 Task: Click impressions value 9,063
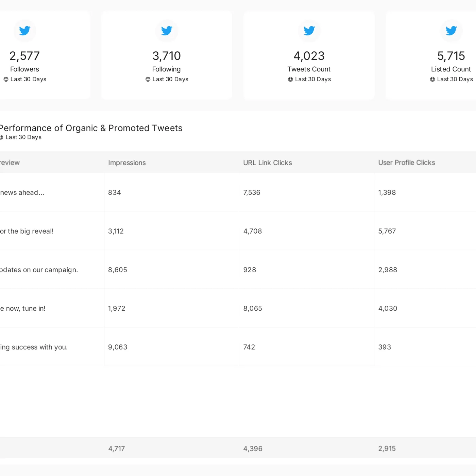[x=118, y=347]
